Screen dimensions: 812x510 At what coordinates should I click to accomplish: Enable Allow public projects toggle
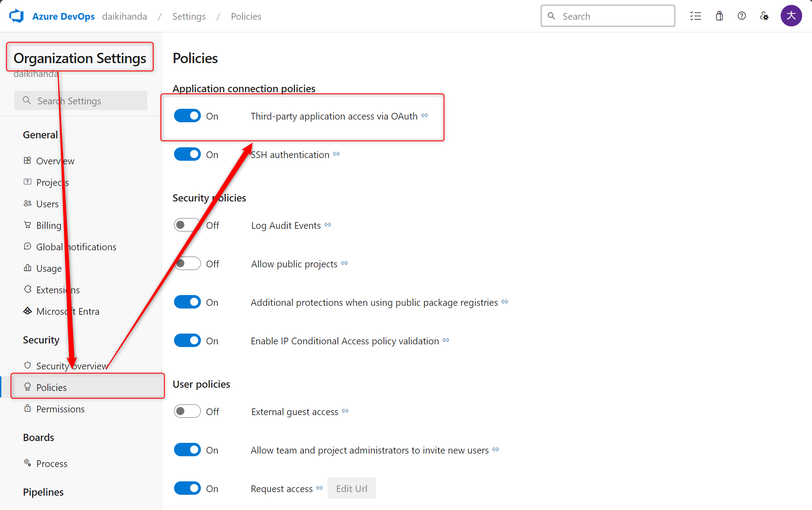point(187,264)
